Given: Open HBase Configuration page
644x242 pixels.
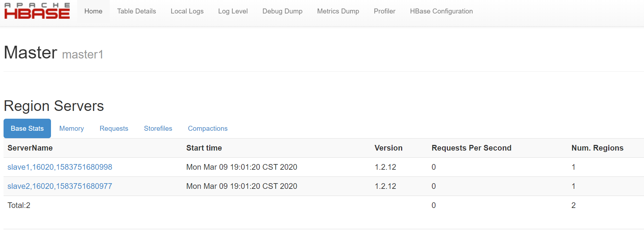Looking at the screenshot, I should [441, 11].
